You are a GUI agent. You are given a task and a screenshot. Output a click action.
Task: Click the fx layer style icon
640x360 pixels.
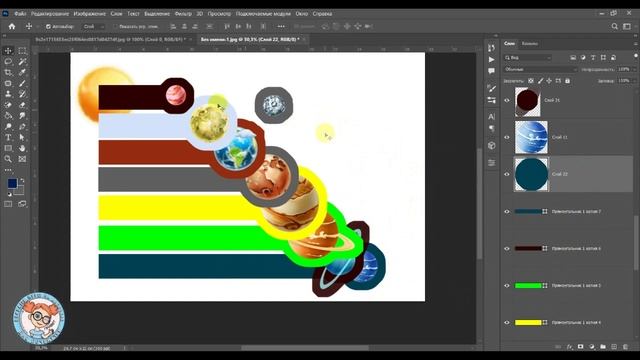pos(570,347)
